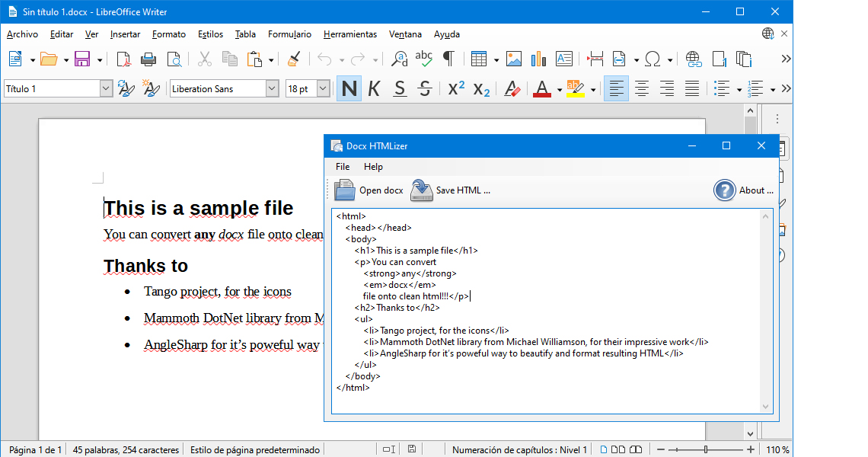Apply the red font color
The height and width of the screenshot is (457, 868).
point(542,88)
